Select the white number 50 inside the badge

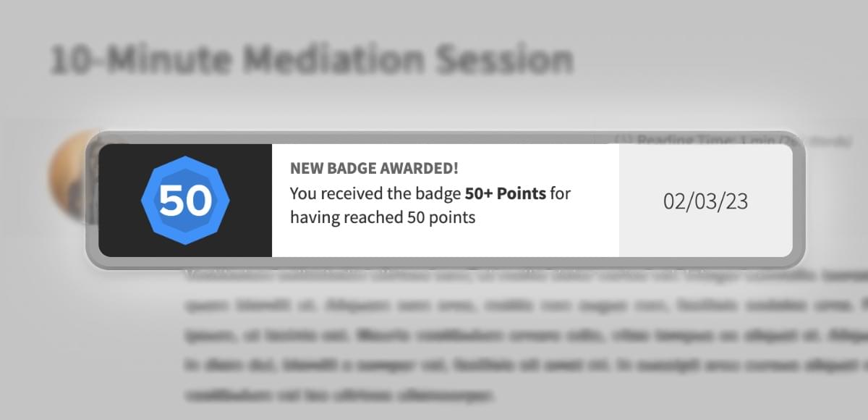[x=185, y=201]
